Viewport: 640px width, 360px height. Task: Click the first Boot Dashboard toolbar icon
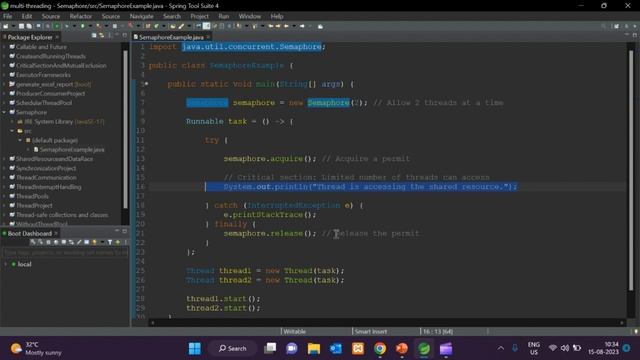point(33,242)
